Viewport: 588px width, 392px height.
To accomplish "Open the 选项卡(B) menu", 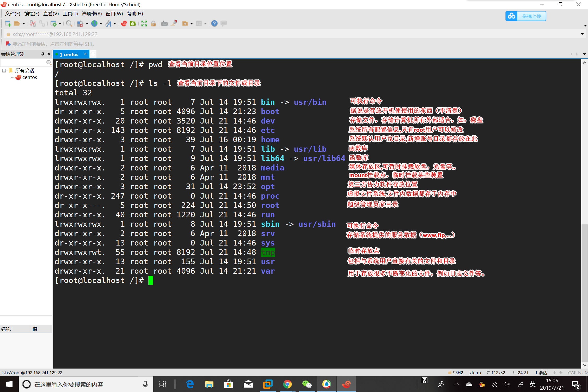I will coord(91,14).
